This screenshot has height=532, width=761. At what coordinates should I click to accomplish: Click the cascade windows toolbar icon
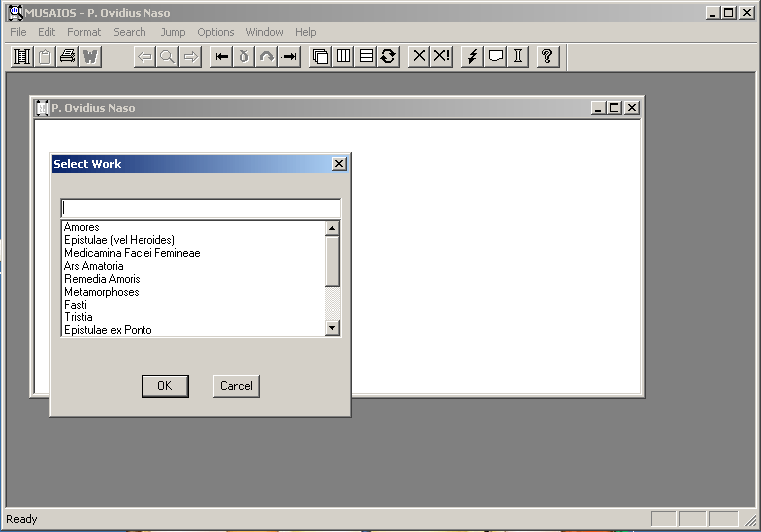click(321, 56)
